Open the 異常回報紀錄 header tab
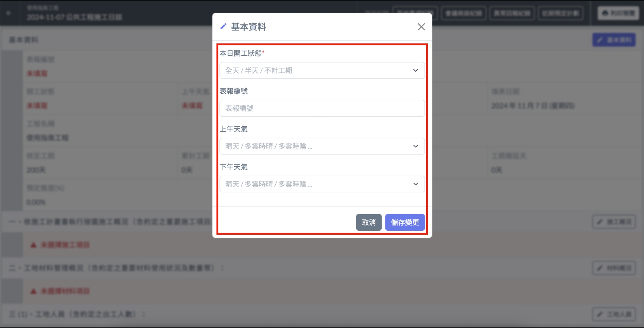The image size is (644, 328). pos(512,13)
